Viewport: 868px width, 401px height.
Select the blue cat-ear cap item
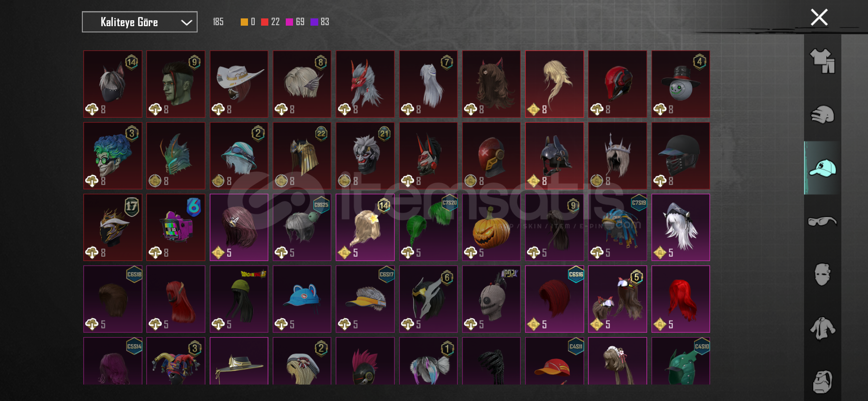[x=302, y=299]
